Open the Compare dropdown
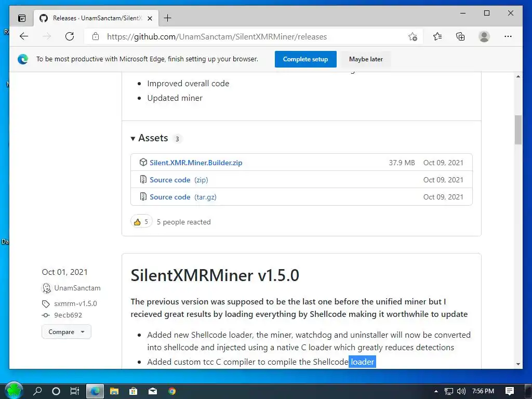The width and height of the screenshot is (532, 399). coord(66,332)
